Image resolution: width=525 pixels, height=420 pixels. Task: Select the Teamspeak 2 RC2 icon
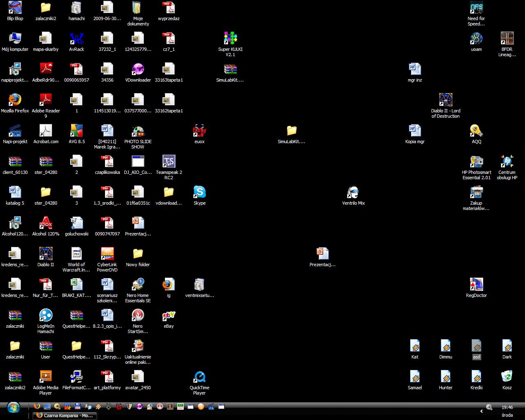point(169,162)
